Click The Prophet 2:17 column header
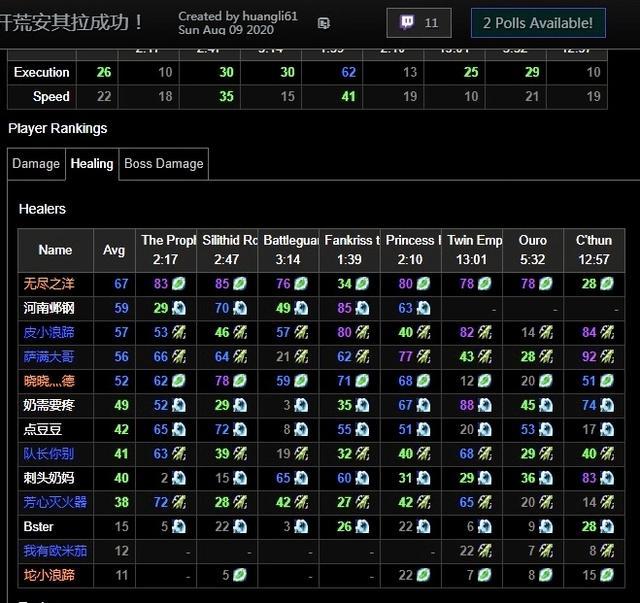The image size is (640, 603). pyautogui.click(x=166, y=250)
